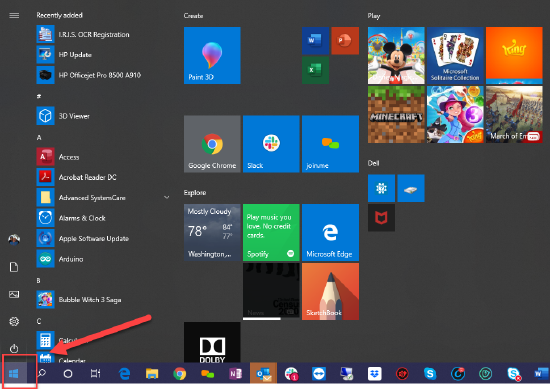550x389 pixels.
Task: Click the Windows Start button
Action: 14,374
